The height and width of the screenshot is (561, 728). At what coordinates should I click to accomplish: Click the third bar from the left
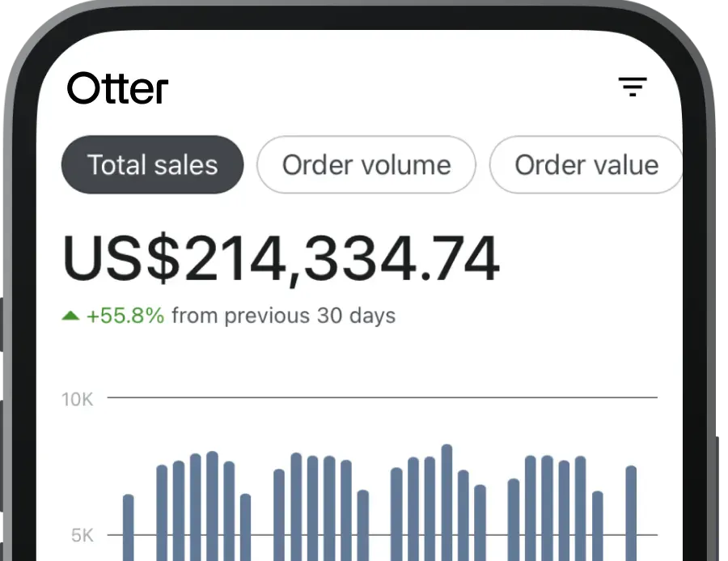(x=179, y=510)
